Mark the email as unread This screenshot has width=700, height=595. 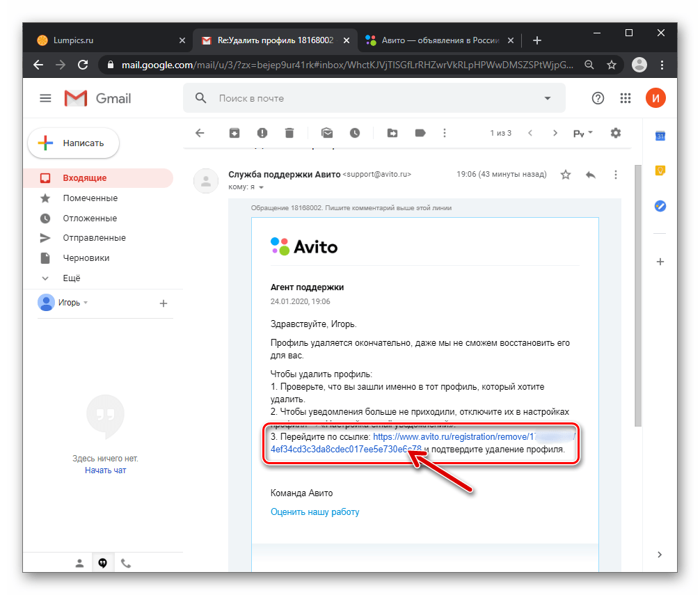327,133
